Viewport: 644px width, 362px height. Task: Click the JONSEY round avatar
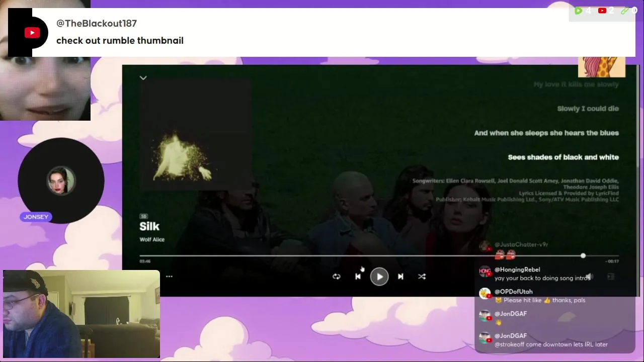click(61, 180)
